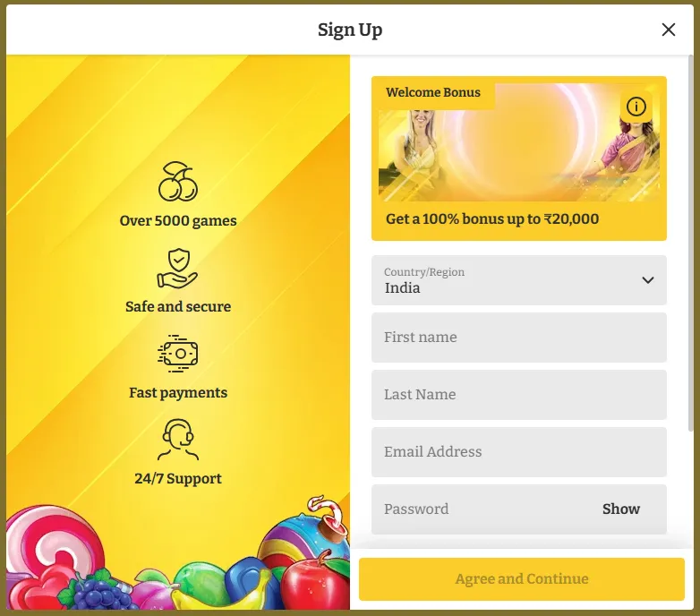
Task: Click the form's vertical scrollbar
Action: pos(691,244)
